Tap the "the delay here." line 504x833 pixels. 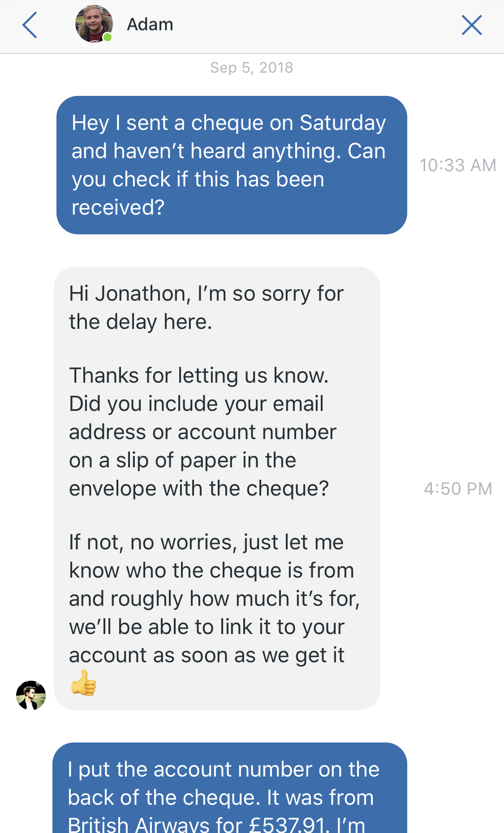(140, 322)
